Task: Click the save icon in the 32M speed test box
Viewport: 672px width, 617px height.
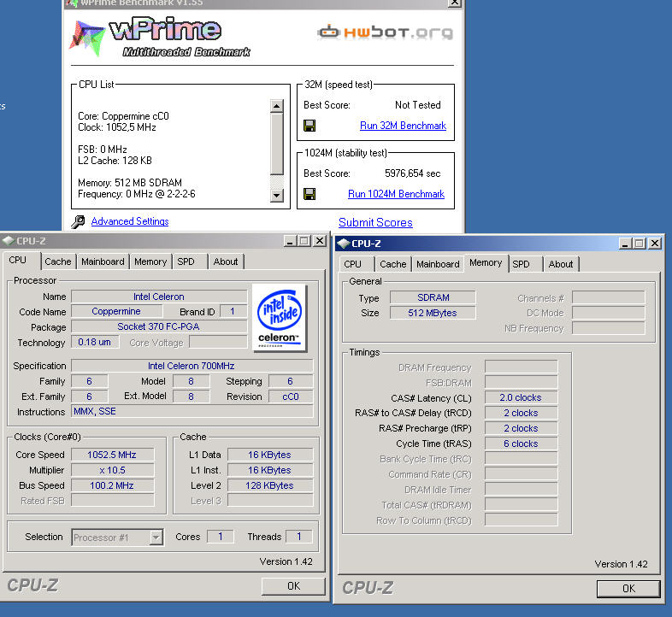Action: pyautogui.click(x=309, y=126)
